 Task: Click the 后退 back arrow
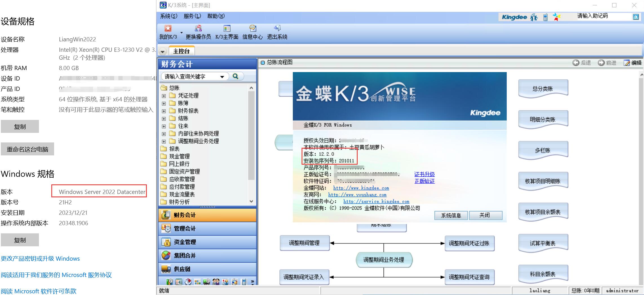(x=576, y=63)
